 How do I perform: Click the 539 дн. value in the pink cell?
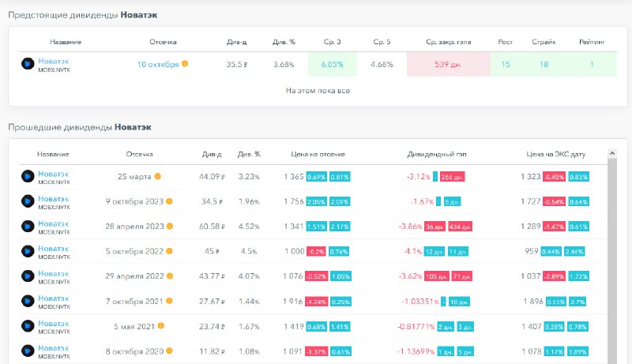(x=448, y=65)
